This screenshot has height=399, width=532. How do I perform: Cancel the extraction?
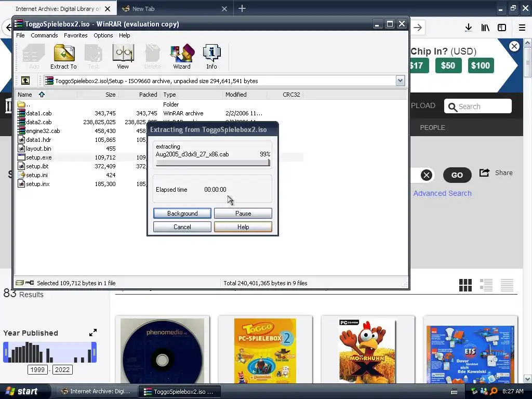click(182, 227)
